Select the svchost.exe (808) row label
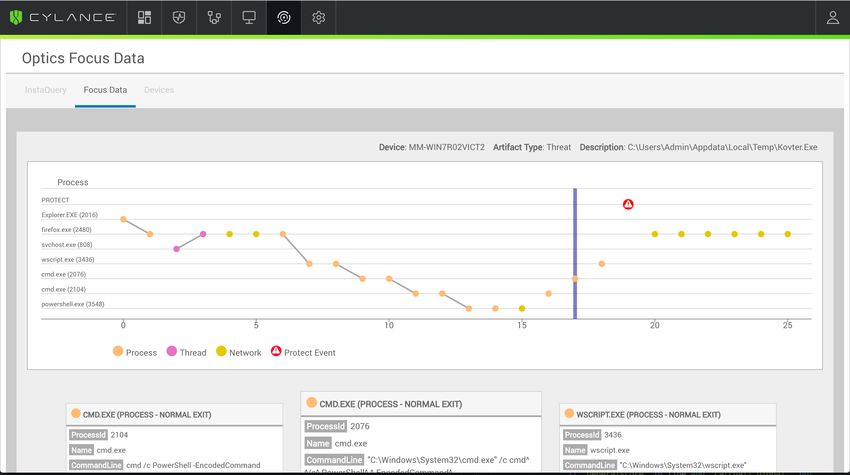850x475 pixels. point(67,245)
